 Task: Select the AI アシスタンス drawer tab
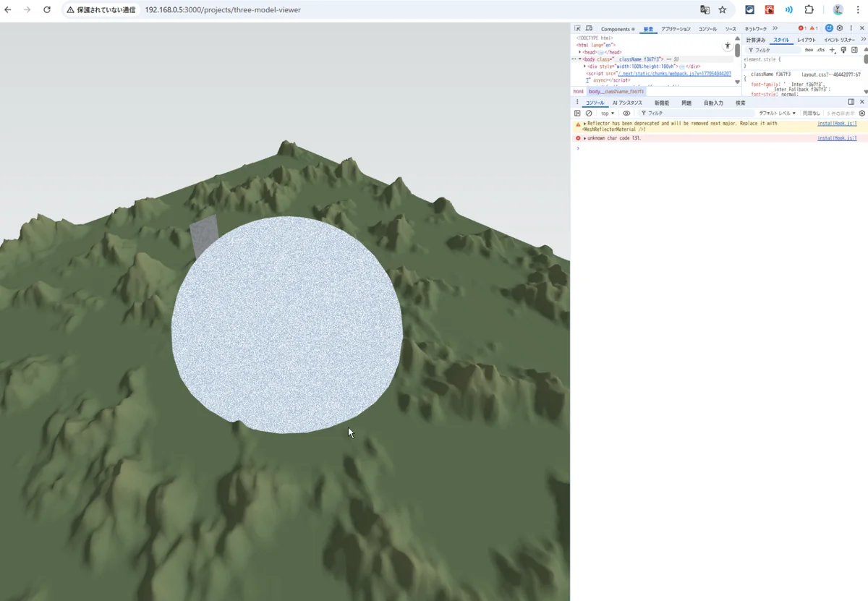[627, 103]
